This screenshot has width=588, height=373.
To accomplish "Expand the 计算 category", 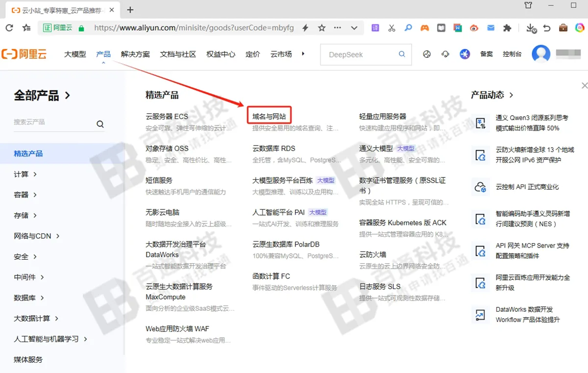I will 25,174.
